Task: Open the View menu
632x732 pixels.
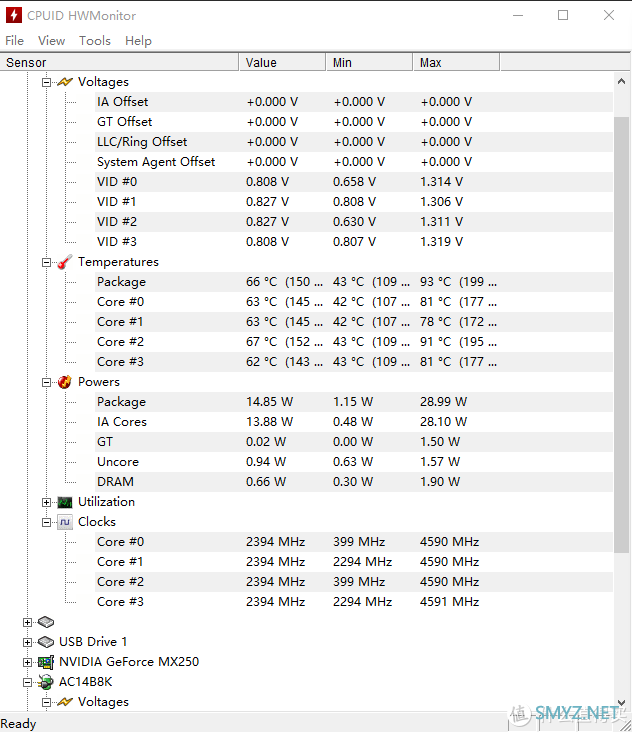Action: click(51, 41)
